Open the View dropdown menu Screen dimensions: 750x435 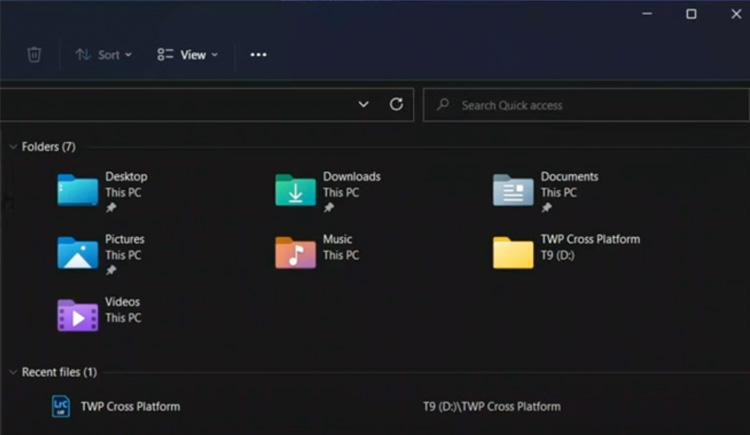pyautogui.click(x=187, y=55)
